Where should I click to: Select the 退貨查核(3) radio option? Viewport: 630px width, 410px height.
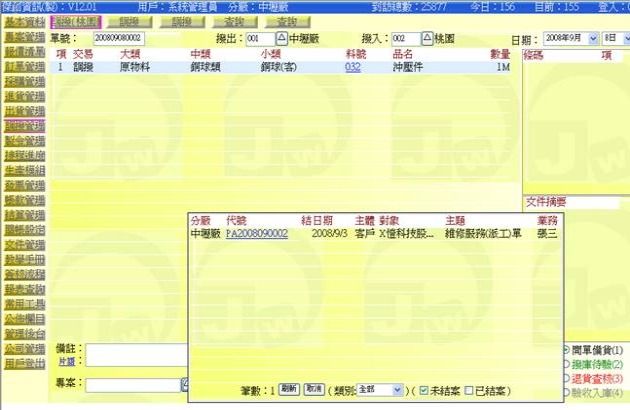click(x=567, y=378)
